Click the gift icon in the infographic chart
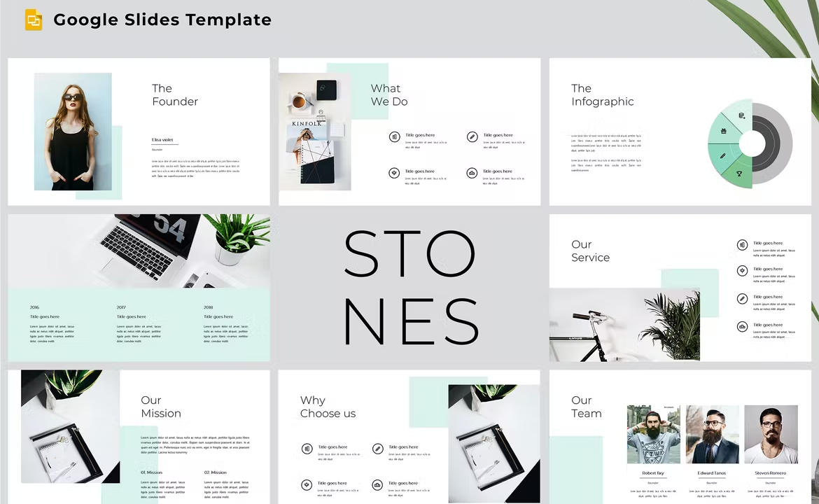 (723, 131)
